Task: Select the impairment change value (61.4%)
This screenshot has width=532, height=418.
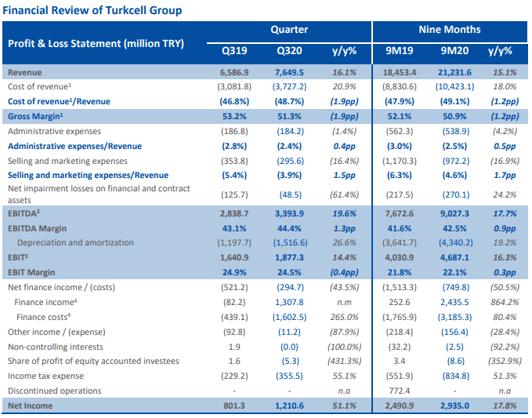Action: (344, 194)
